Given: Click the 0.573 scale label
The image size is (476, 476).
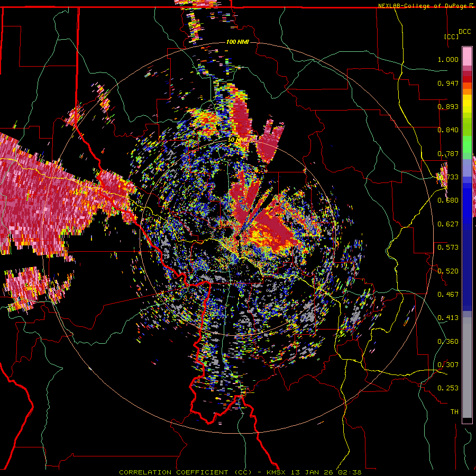Looking at the screenshot, I should (x=448, y=248).
